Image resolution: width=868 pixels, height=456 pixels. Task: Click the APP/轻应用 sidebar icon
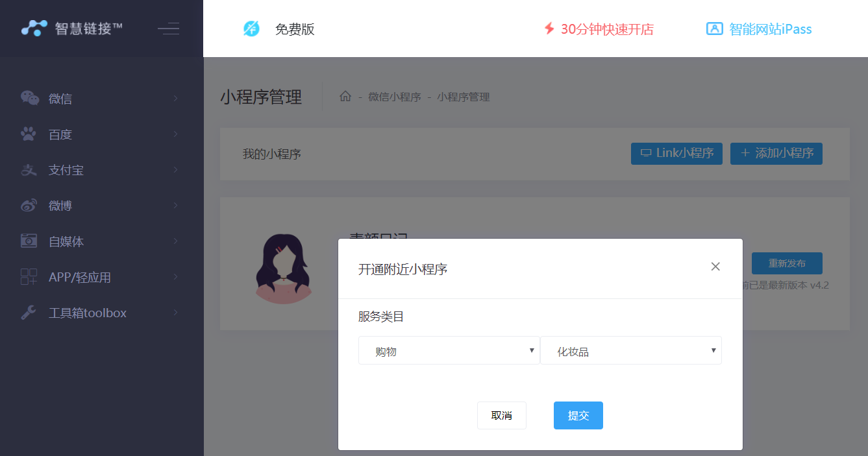(x=29, y=277)
